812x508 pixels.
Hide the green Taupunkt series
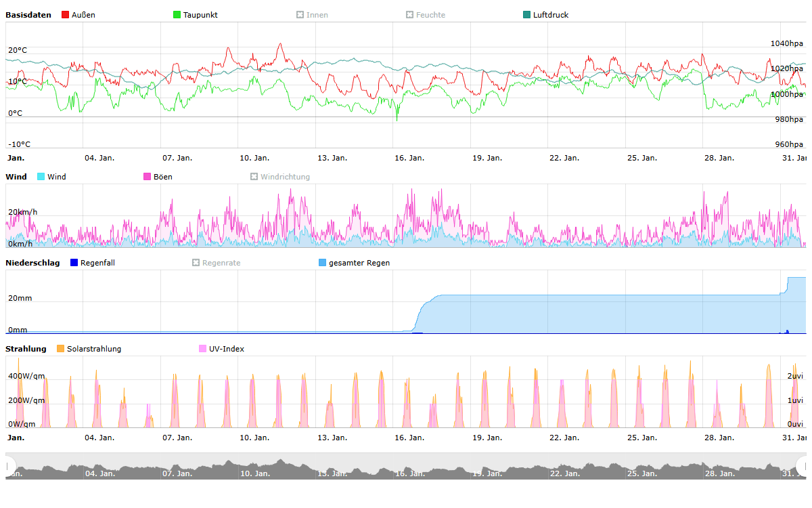tap(177, 15)
